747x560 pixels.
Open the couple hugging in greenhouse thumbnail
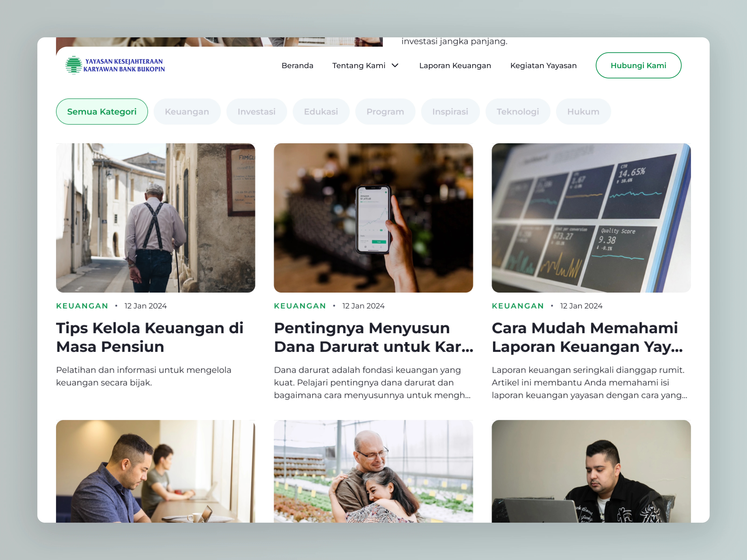(x=373, y=471)
